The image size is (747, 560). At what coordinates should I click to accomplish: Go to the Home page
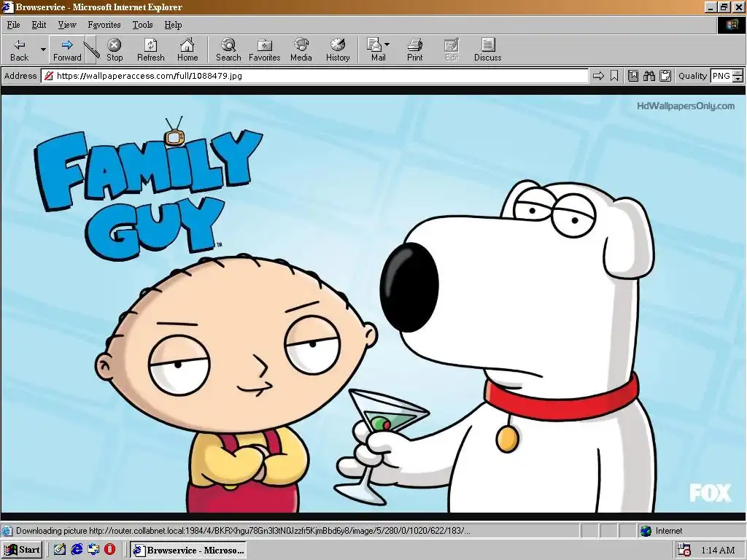(x=187, y=50)
